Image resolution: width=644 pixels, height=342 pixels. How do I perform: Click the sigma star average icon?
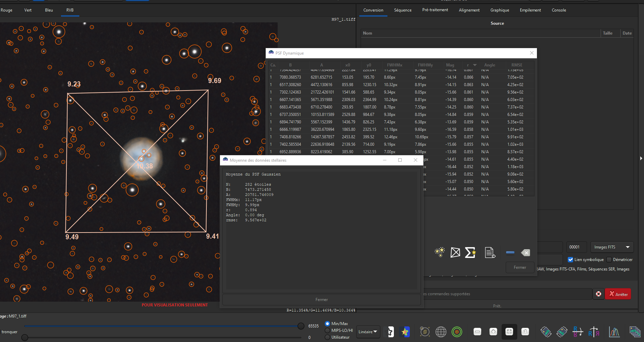tap(470, 253)
